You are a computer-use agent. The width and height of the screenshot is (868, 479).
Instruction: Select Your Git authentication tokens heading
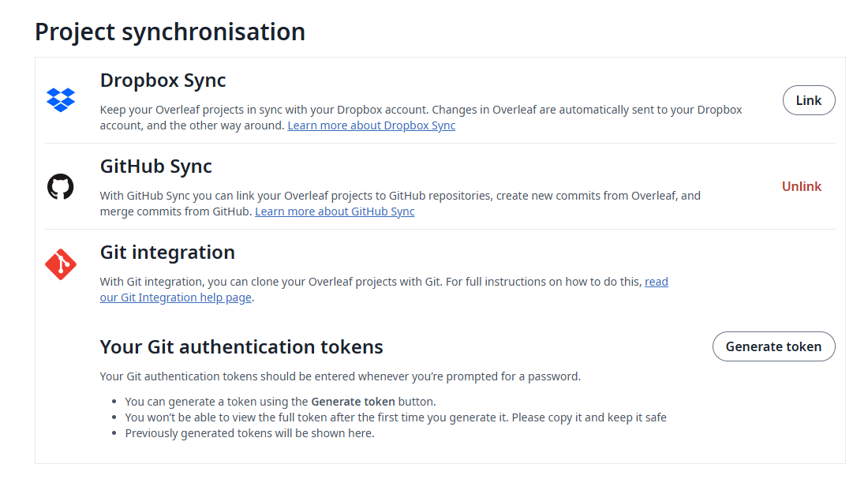(x=241, y=346)
